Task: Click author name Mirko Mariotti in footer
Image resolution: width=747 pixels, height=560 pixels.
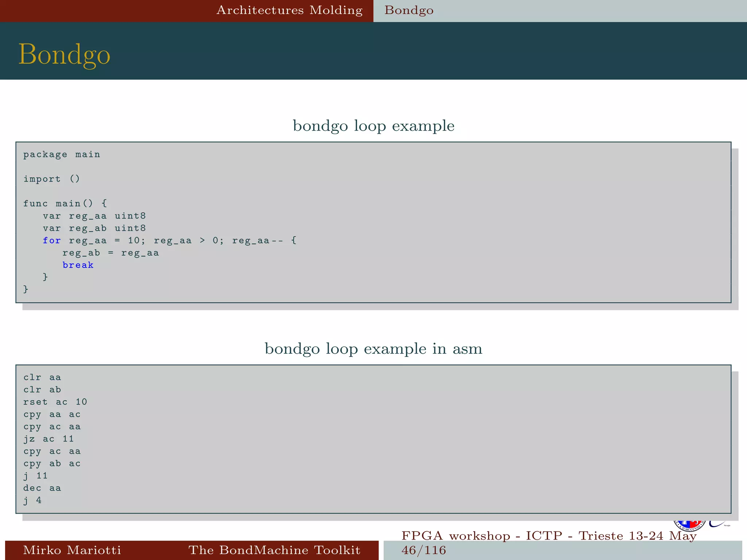Action: point(72,550)
